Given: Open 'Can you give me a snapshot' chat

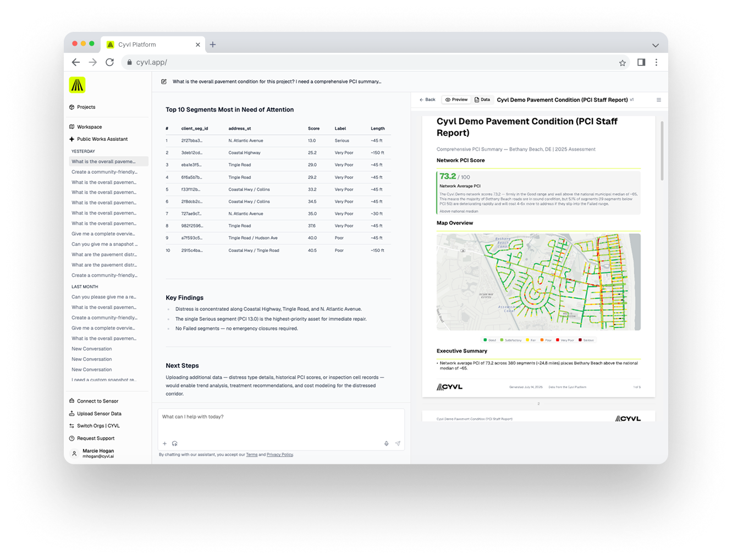Looking at the screenshot, I should tap(104, 244).
